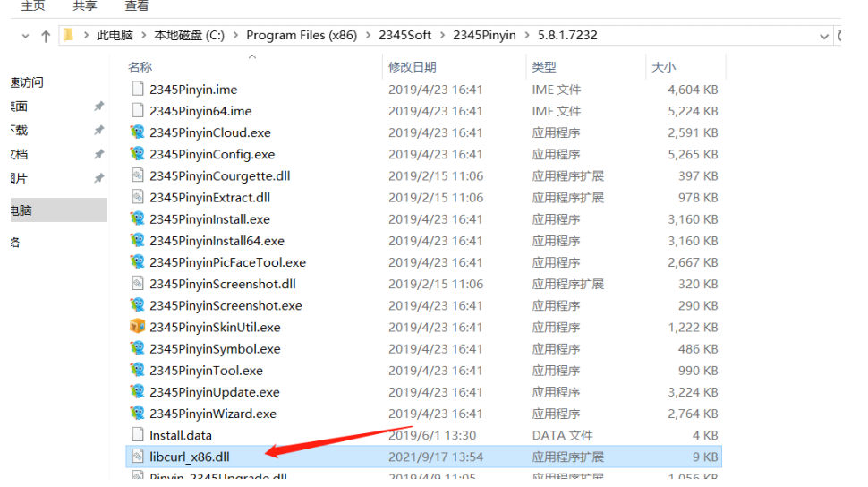This screenshot has height=487, width=868.
Task: Expand the chevron after 本地磁盘 (C:)
Action: 235,36
